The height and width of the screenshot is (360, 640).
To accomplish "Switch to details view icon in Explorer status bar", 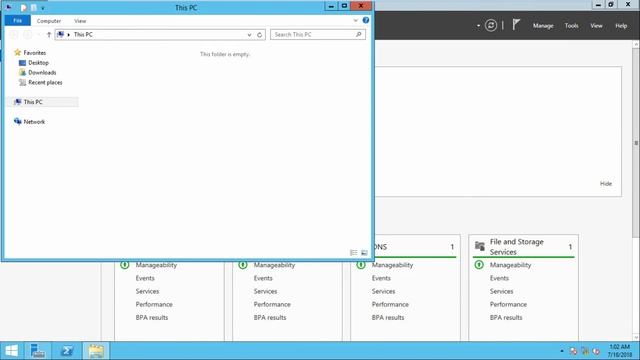I will 354,253.
